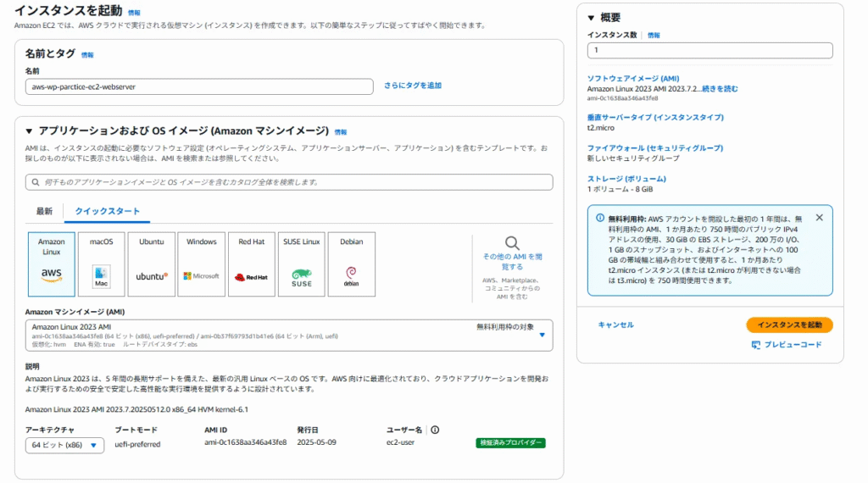Click the 検証済みプロバイダー green badge
The image size is (868, 483).
[x=510, y=443]
